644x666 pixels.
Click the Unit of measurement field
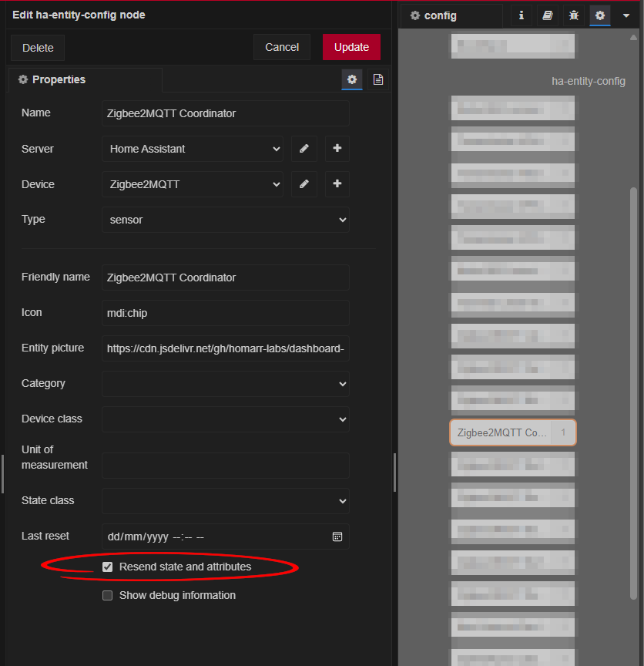tap(226, 466)
